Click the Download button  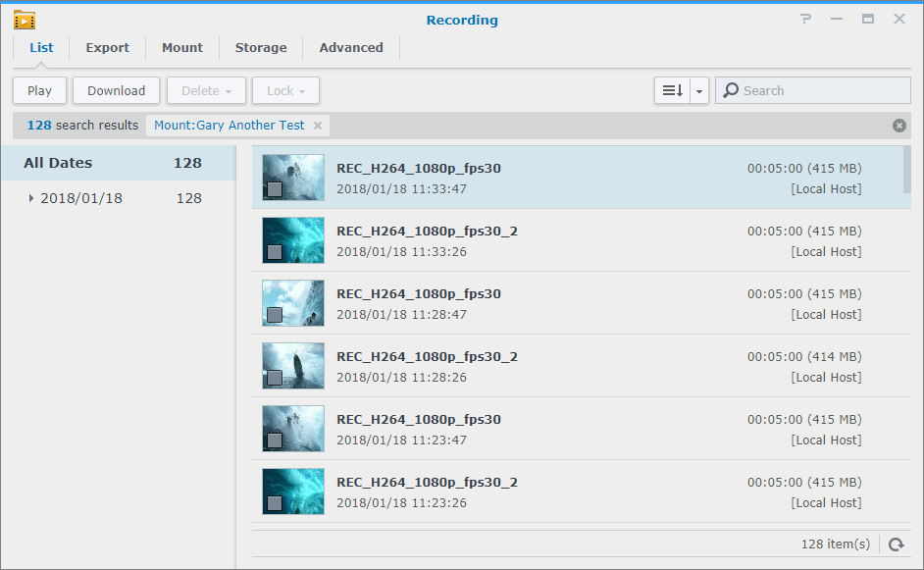pyautogui.click(x=116, y=90)
